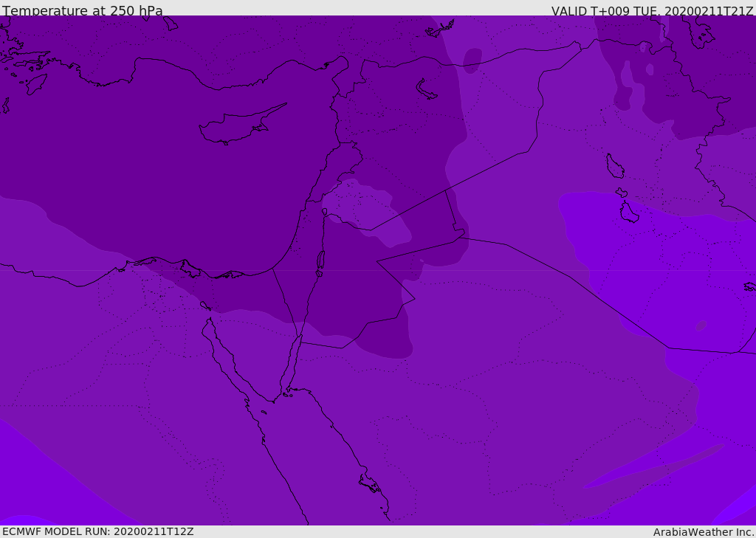Click the Dead Sea outline
The width and height of the screenshot is (756, 538).
pos(320,263)
